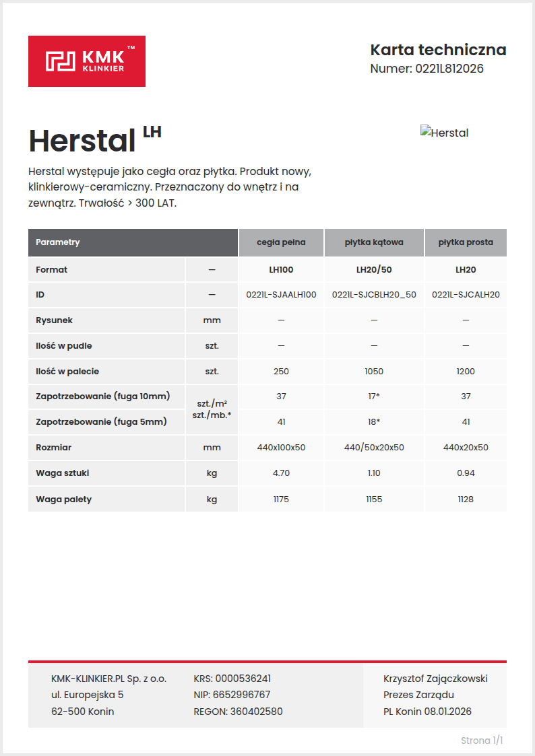Screen dimensions: 535x756
Task: Select the LH20/50 format cell
Action: pos(374,269)
